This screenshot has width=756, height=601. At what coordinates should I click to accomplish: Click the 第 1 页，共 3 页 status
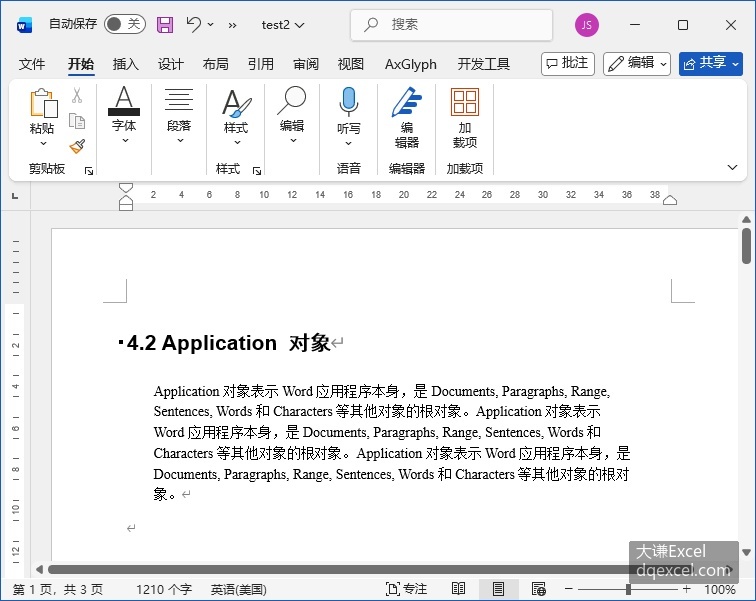coord(58,589)
